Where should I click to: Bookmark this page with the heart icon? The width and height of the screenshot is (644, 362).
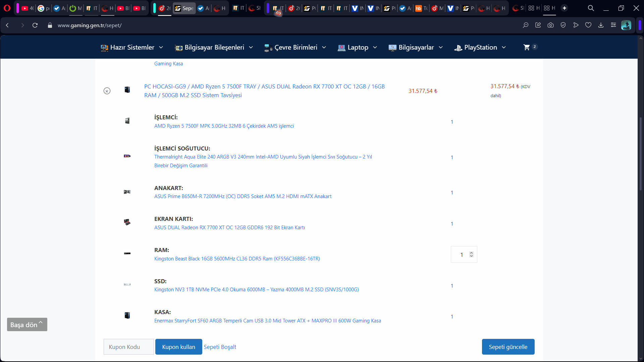[x=588, y=25]
